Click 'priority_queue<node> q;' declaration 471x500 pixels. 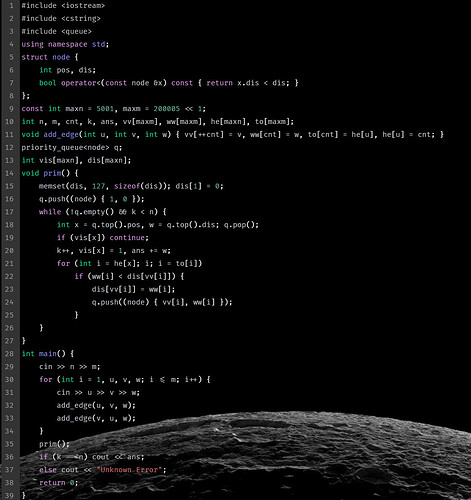point(72,148)
